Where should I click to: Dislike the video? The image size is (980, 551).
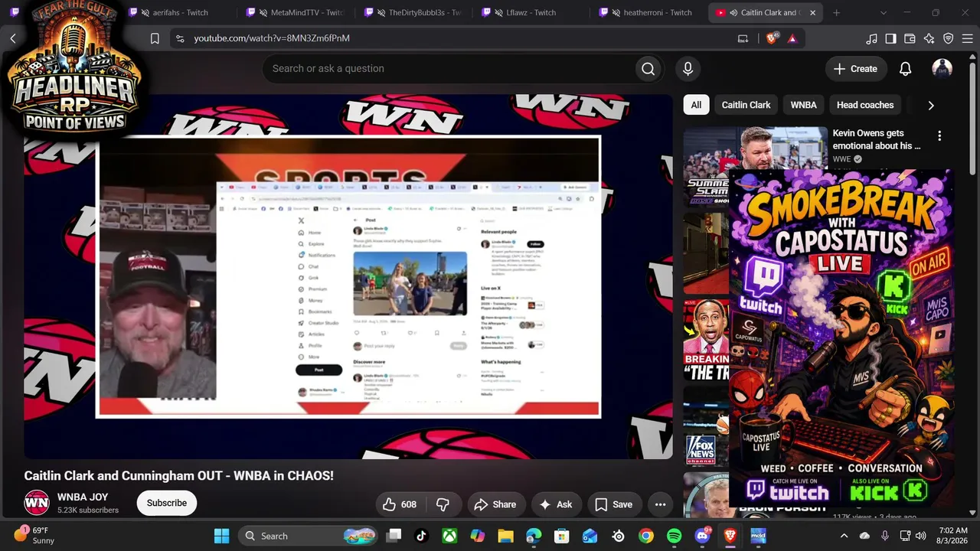point(443,504)
